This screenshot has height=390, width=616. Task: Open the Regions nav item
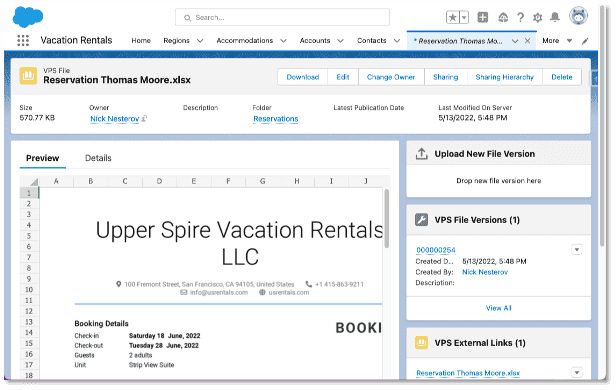click(176, 40)
